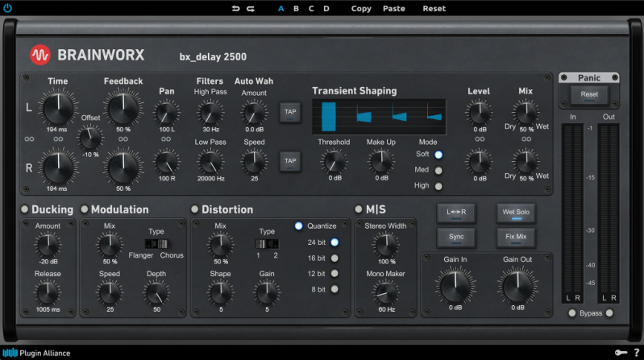Image resolution: width=644 pixels, height=360 pixels.
Task: Click the Plugin Alliance logo
Action: point(36,353)
